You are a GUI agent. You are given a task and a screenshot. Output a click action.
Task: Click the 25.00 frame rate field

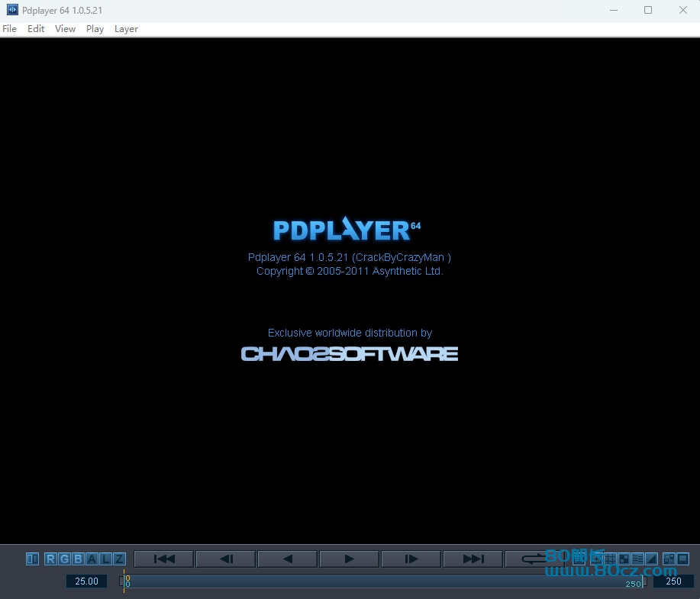tap(86, 581)
